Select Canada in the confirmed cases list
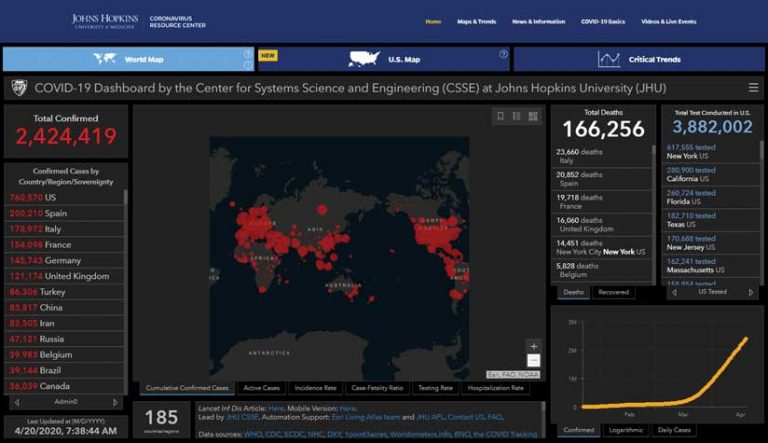The height and width of the screenshot is (443, 768). 64,386
